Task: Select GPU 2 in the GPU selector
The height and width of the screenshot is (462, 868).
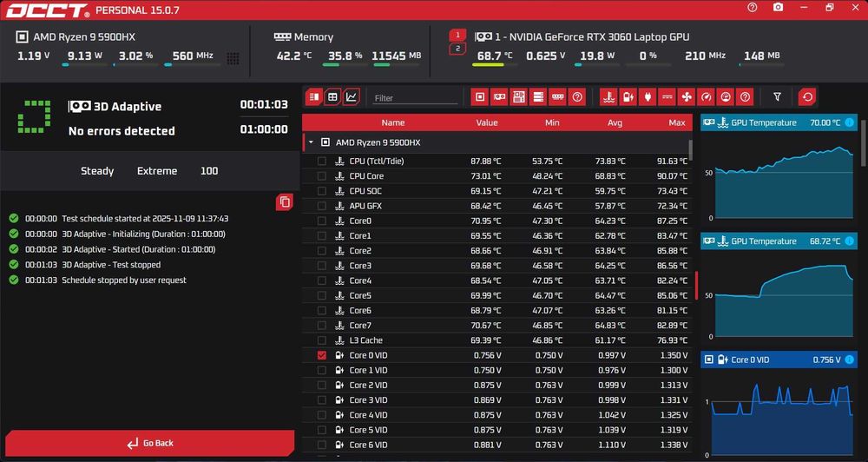Action: coord(457,49)
